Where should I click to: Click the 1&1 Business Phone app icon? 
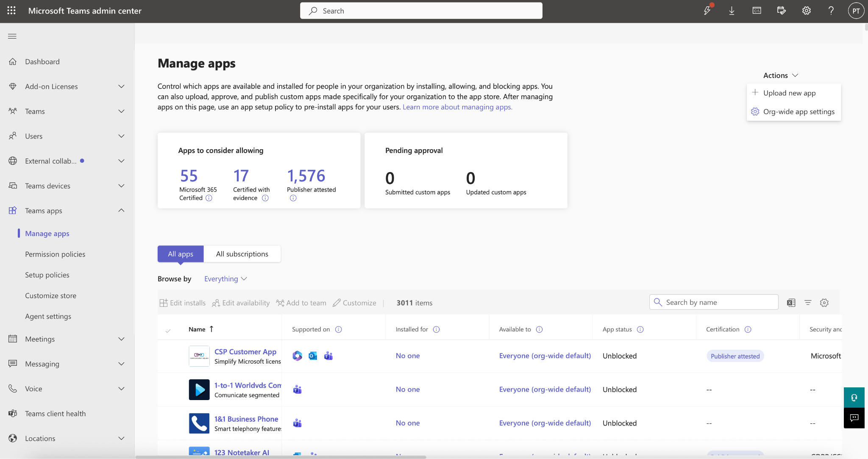199,423
